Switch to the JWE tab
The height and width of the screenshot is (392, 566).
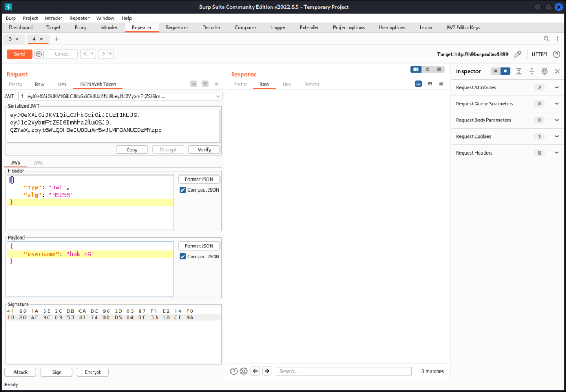click(x=38, y=163)
